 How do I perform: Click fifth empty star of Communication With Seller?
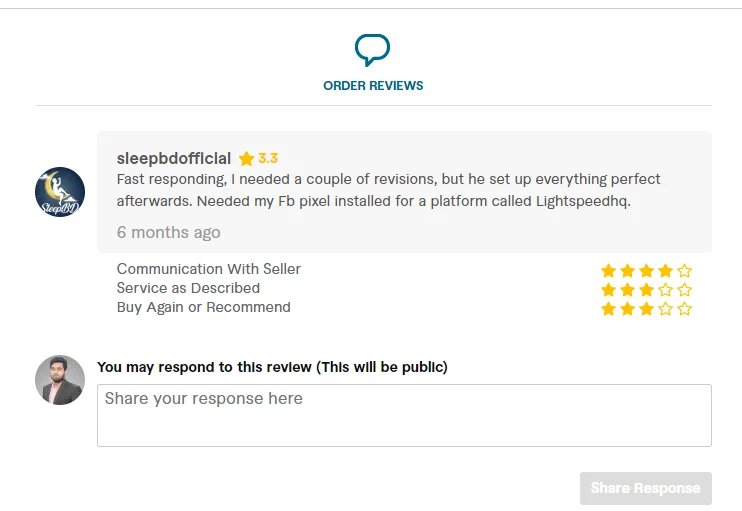point(684,270)
